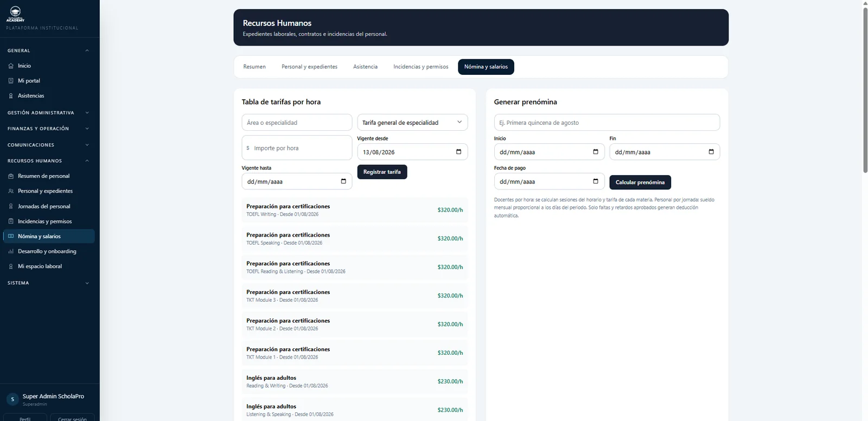Click the Mi portal sidebar icon
Viewport: 868px width, 421px height.
click(x=11, y=81)
